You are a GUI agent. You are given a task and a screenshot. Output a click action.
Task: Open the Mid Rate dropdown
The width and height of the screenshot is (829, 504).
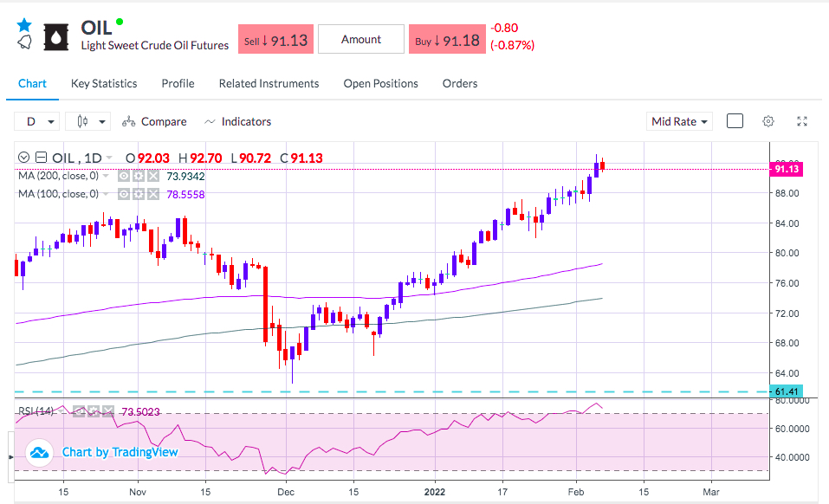coord(679,121)
